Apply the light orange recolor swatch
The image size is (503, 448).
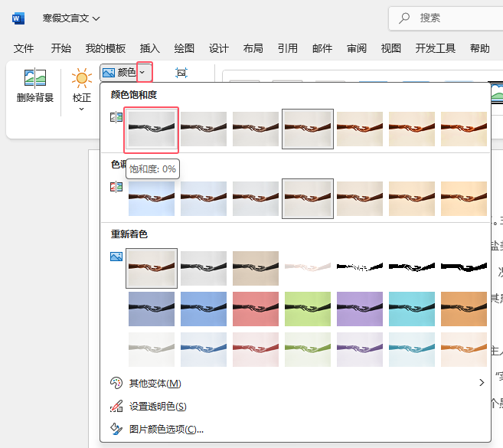pos(464,349)
